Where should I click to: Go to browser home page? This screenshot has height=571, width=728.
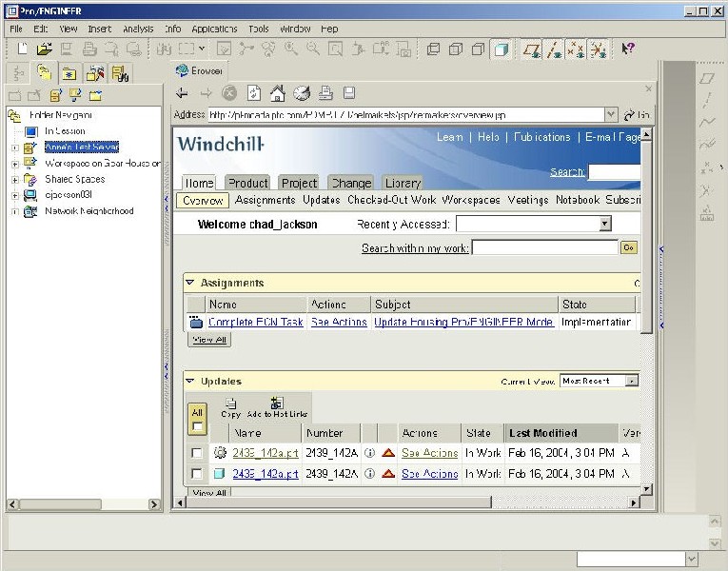click(x=278, y=93)
